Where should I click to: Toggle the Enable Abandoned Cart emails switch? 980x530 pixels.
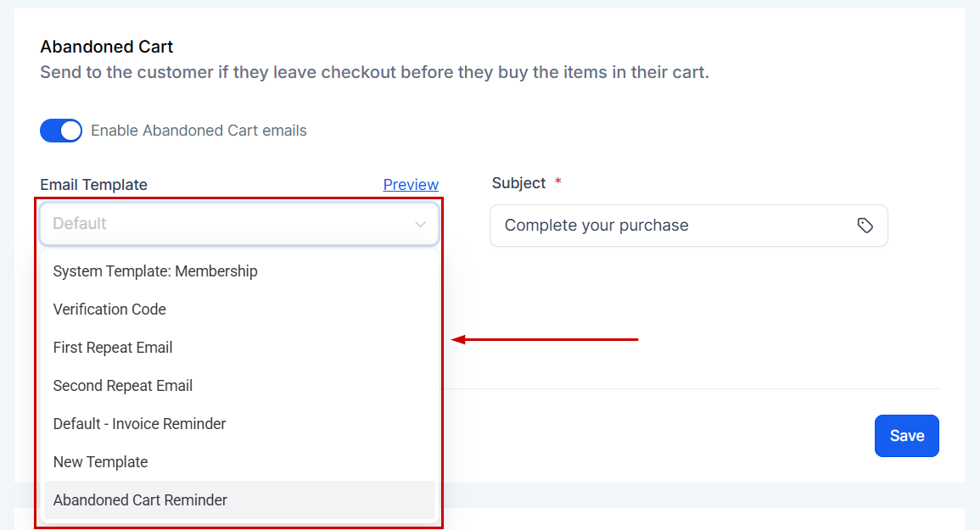[x=61, y=131]
